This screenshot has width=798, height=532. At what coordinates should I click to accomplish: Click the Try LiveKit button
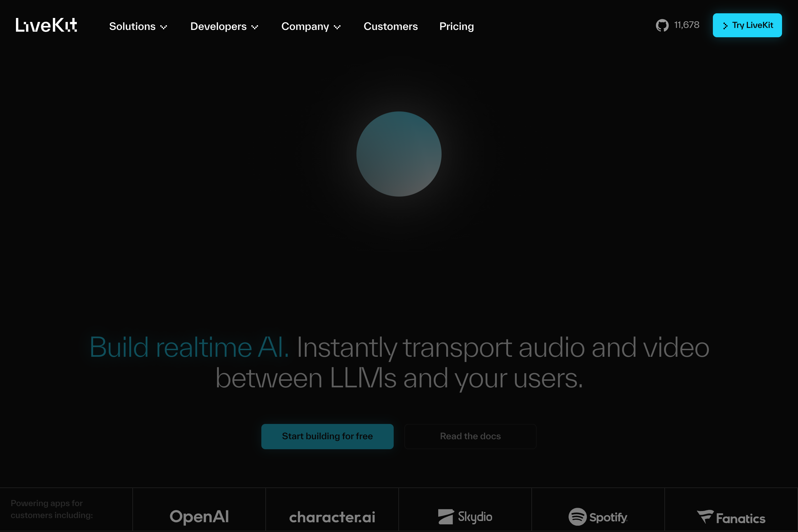point(747,25)
